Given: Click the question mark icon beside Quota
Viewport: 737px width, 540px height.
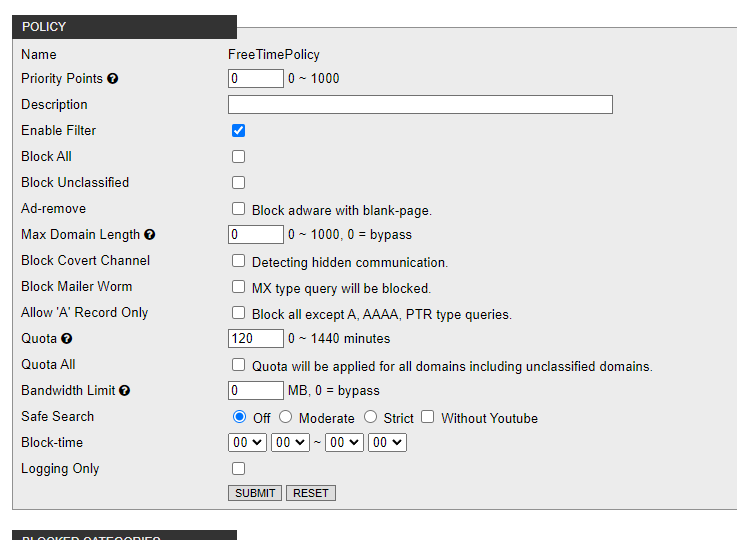Looking at the screenshot, I should (67, 339).
